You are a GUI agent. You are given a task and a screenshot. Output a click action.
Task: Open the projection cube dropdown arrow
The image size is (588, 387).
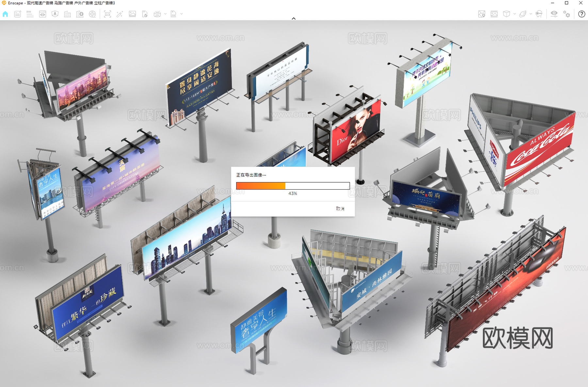coord(514,14)
